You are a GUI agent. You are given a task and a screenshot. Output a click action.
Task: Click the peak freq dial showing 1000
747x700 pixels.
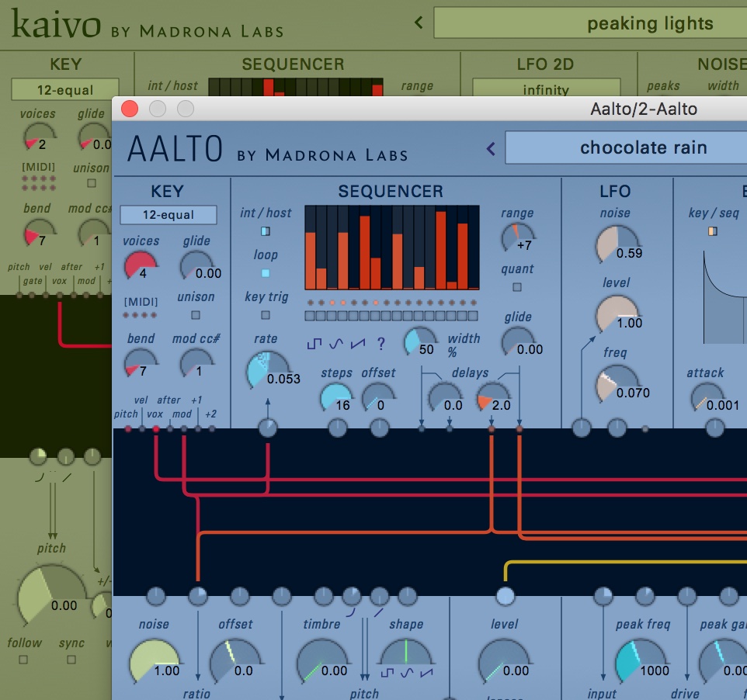coord(641,662)
